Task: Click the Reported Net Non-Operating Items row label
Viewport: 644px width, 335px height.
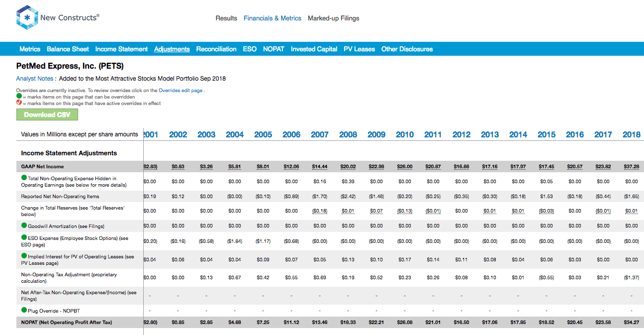Action: (x=60, y=197)
